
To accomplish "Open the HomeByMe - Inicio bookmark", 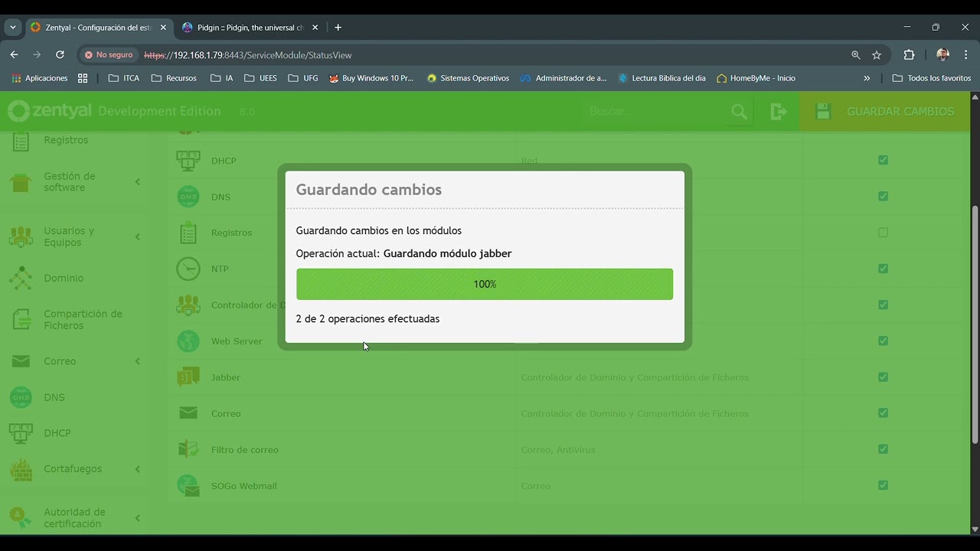I will (x=756, y=78).
